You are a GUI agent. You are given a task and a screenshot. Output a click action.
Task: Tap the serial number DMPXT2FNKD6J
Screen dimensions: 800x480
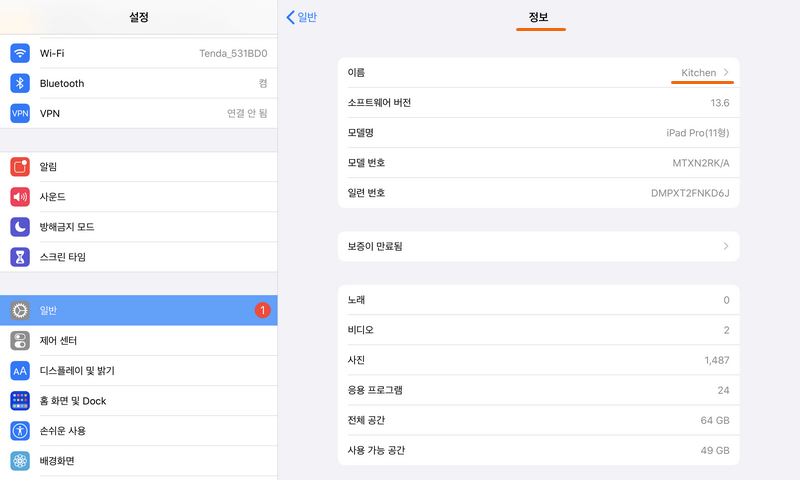690,193
